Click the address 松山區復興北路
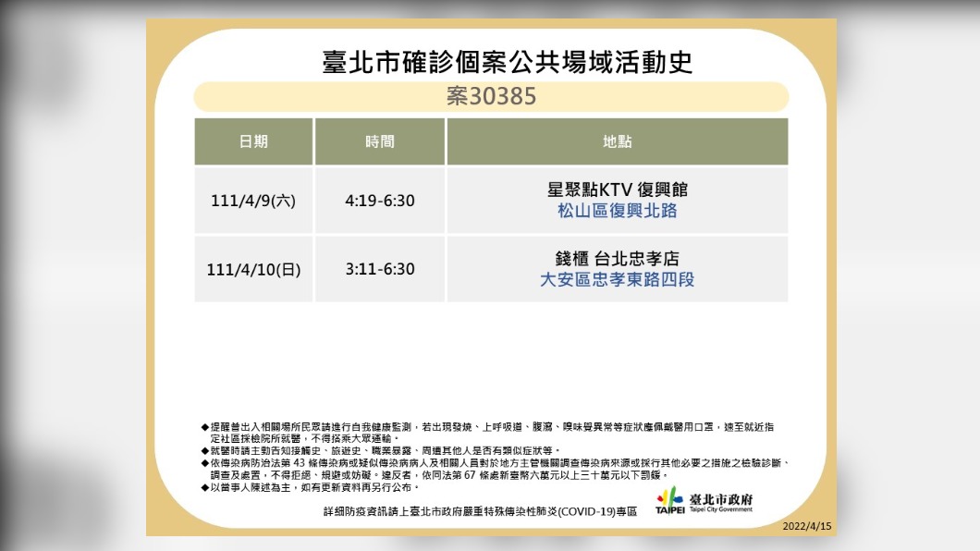Viewport: 980px width, 551px height. point(618,211)
